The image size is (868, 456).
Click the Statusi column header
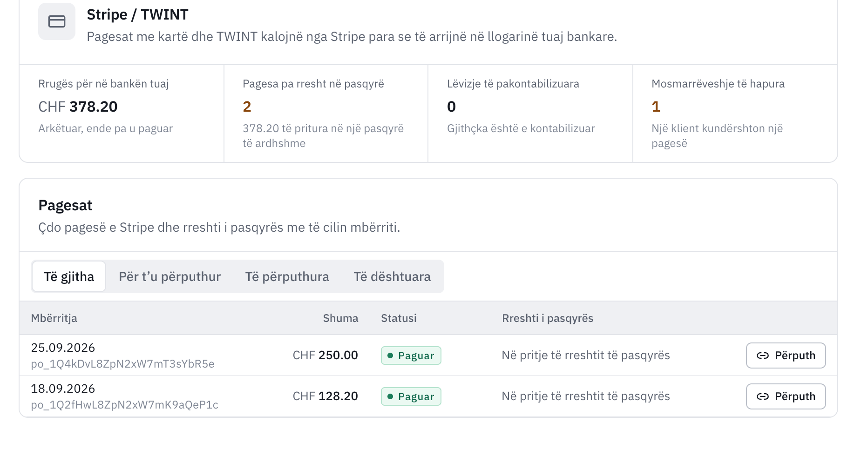pos(399,318)
